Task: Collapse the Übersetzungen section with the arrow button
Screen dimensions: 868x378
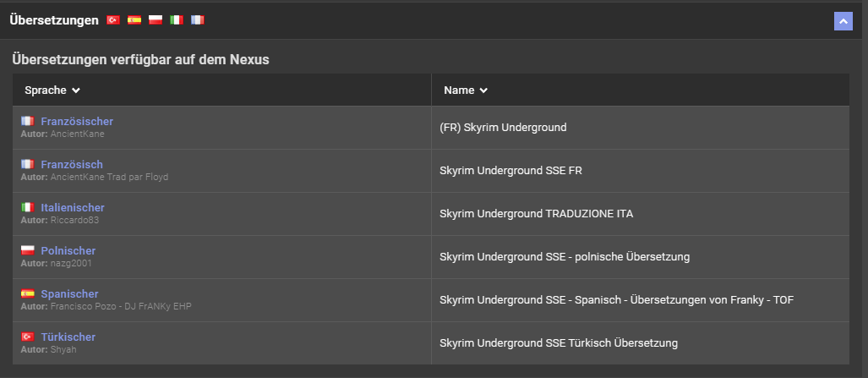Action: click(843, 21)
